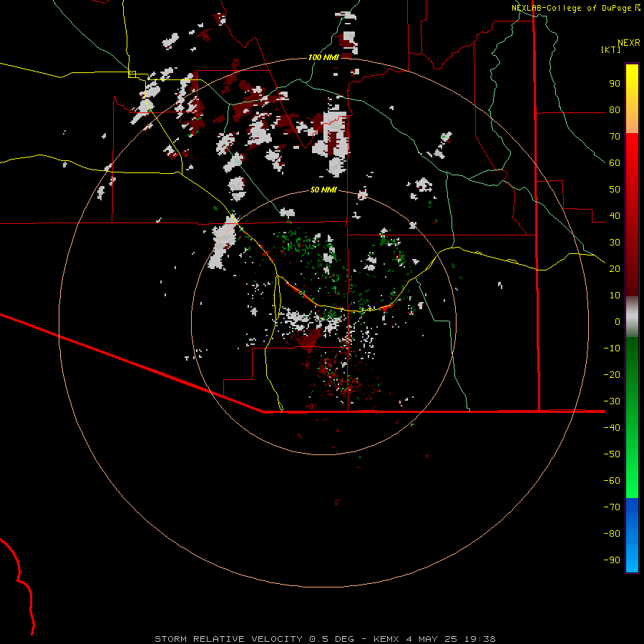Click the -50 value on the velocity scale
The width and height of the screenshot is (644, 644).
point(612,454)
